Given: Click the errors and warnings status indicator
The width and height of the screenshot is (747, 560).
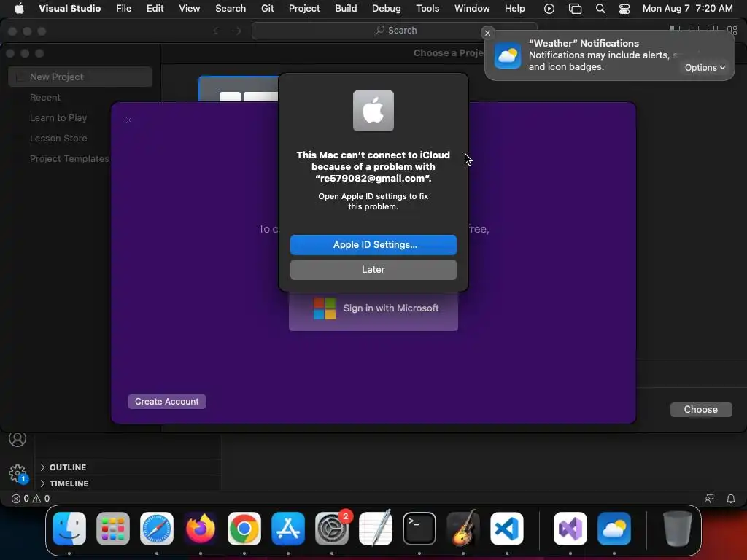Looking at the screenshot, I should [x=31, y=499].
